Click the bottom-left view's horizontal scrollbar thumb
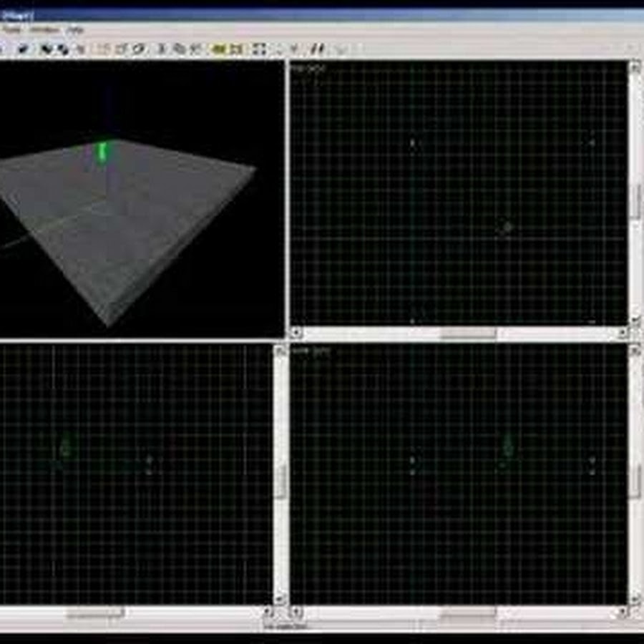Screen dimensions: 644x644 click(x=95, y=613)
